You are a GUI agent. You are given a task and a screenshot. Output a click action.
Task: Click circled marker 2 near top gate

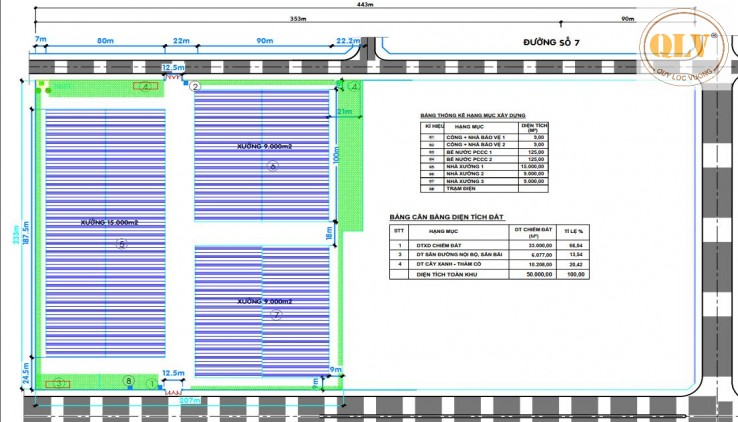pyautogui.click(x=195, y=88)
